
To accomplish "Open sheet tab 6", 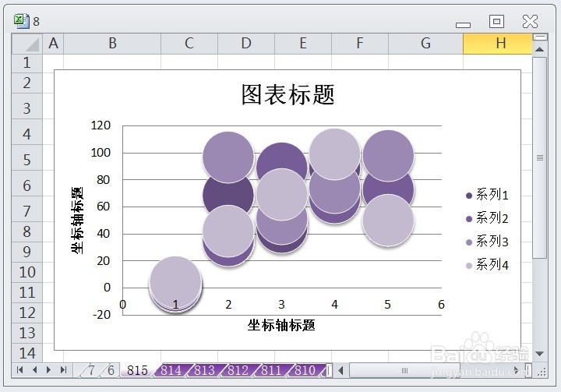I will coord(111,370).
